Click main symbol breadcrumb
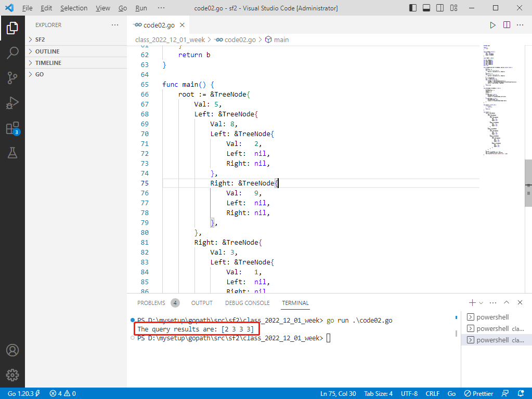The height and width of the screenshot is (399, 532). [x=277, y=39]
